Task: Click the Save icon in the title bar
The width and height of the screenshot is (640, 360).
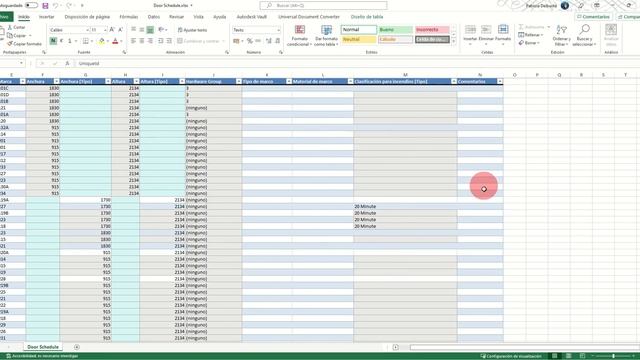Action: click(45, 6)
